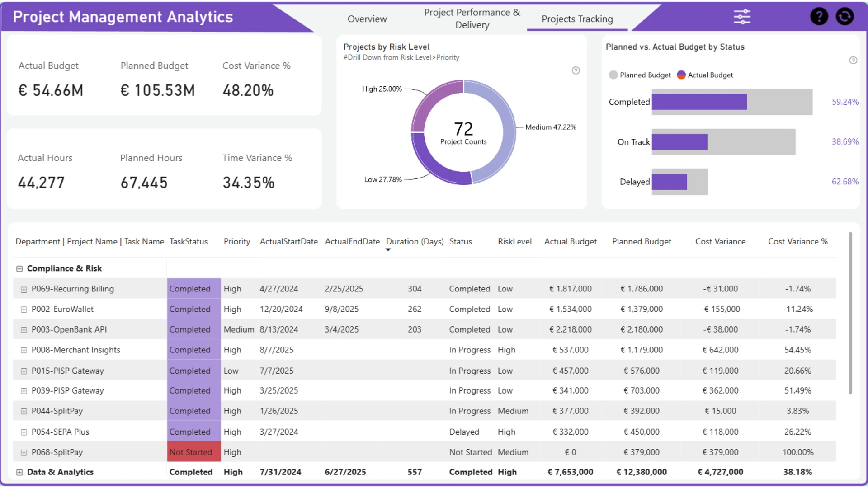The image size is (868, 488).
Task: Sort by RiskLevel column header
Action: [x=514, y=242]
